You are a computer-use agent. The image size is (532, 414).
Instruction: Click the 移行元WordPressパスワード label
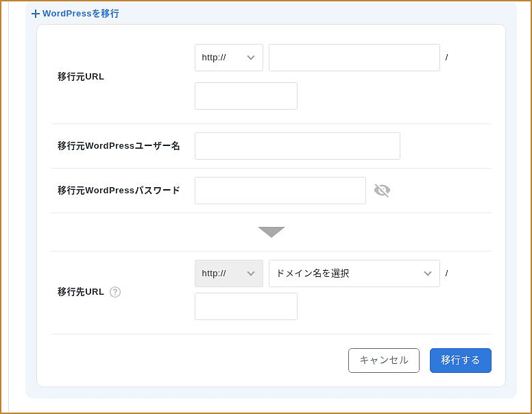[x=119, y=191]
